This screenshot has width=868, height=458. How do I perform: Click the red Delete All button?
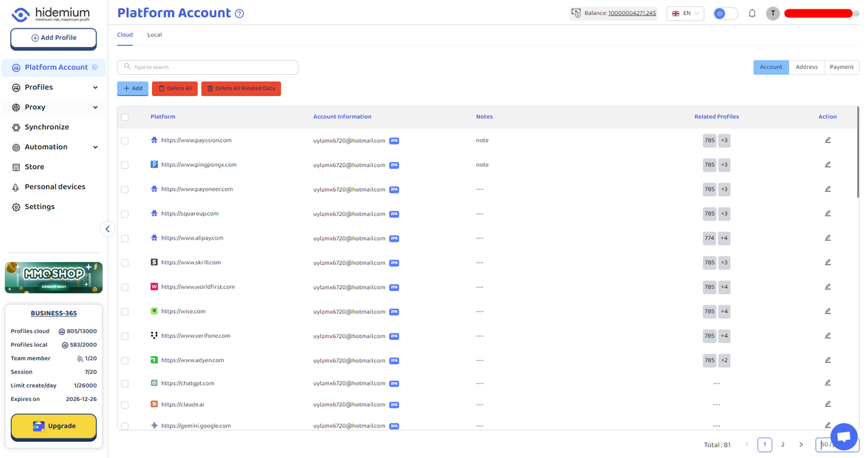175,89
